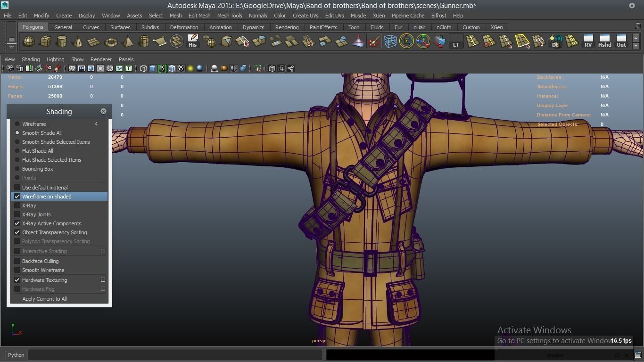
Task: Click the blue lattice cage shelf icon
Action: (x=390, y=41)
